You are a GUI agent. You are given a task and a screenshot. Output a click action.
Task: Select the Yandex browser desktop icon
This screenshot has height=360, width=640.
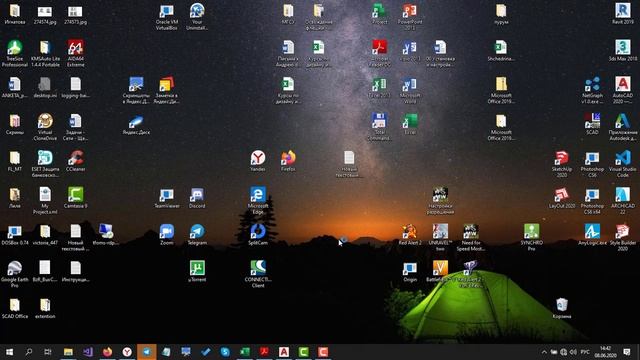coord(258,161)
